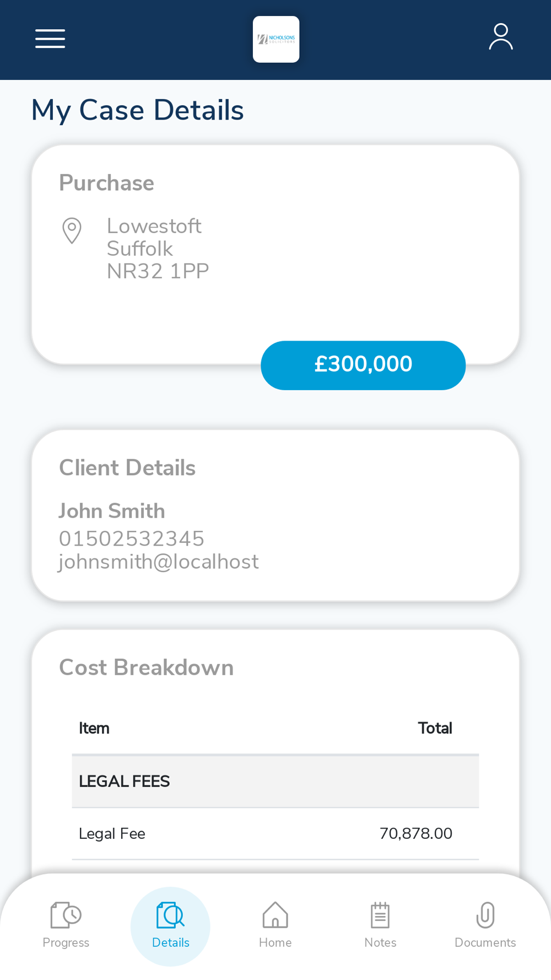Open Documents via paperclip icon
Screen dimensions: 551x980
485,916
